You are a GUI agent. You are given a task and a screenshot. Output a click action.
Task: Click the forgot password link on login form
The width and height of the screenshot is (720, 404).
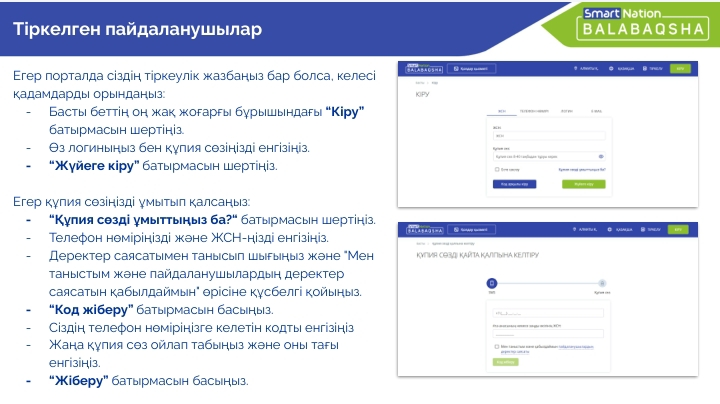pyautogui.click(x=582, y=170)
